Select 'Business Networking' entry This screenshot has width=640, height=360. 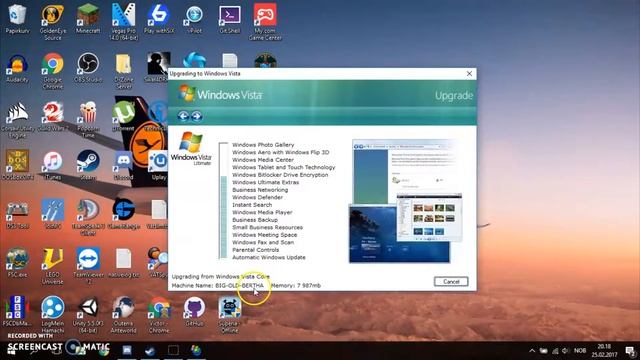tap(260, 190)
